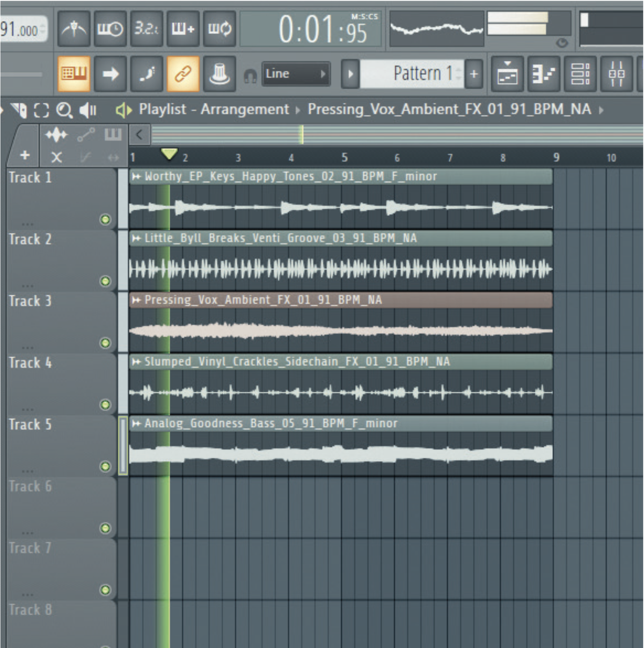Enable wait for input before playing
644x648 pixels.
110,28
